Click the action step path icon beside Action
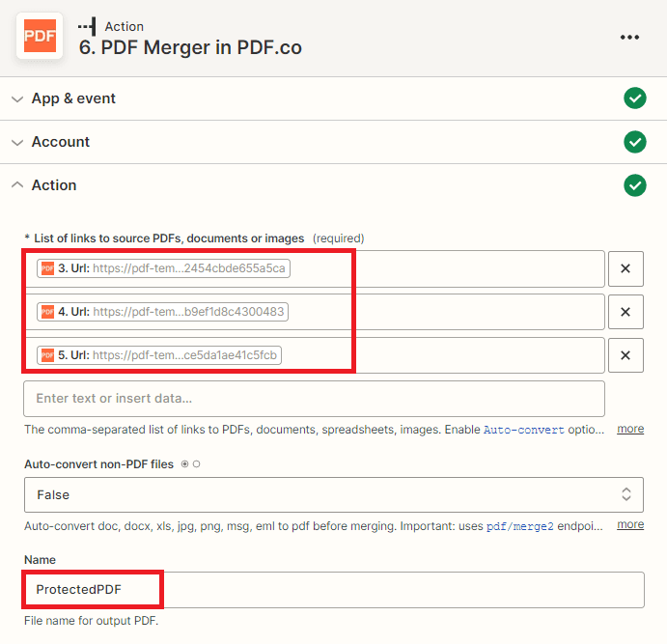Viewport: 667px width, 644px height. [x=87, y=26]
